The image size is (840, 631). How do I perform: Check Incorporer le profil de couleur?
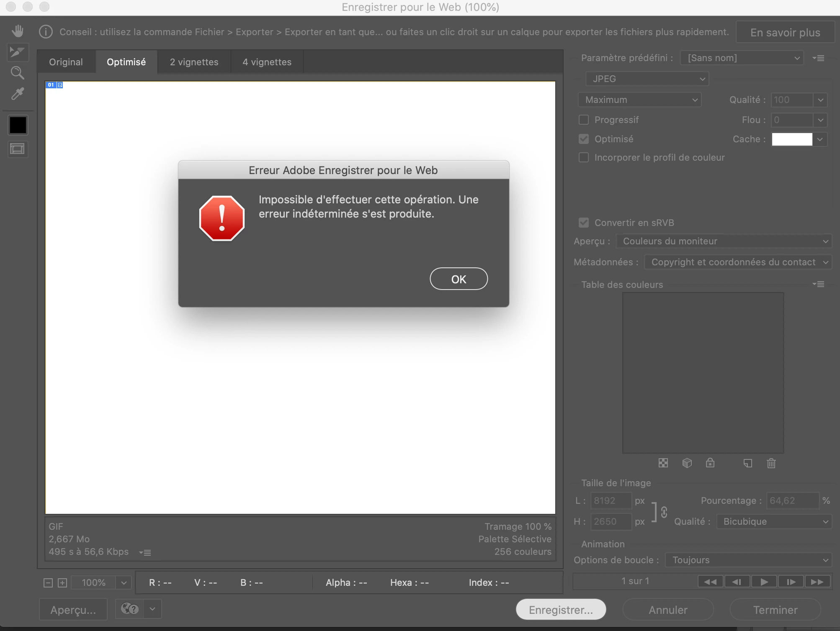(x=584, y=157)
